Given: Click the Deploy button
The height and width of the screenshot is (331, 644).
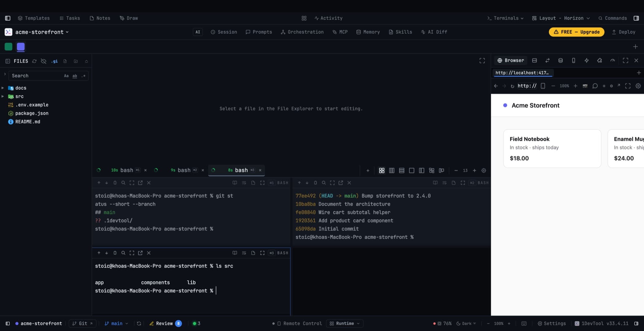Looking at the screenshot, I should pyautogui.click(x=623, y=32).
